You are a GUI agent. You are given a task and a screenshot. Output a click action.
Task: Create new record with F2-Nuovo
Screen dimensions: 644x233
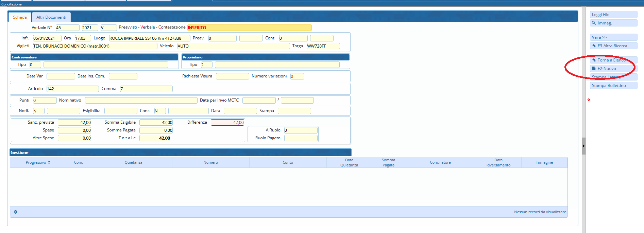[613, 69]
